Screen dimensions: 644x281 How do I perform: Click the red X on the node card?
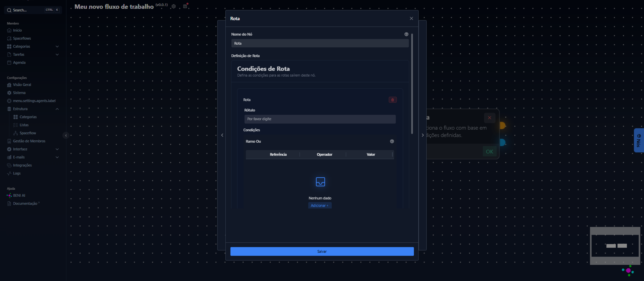pos(489,118)
